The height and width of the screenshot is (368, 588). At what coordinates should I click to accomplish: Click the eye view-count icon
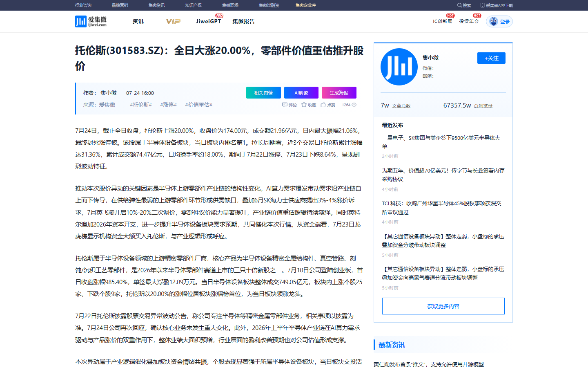pyautogui.click(x=354, y=105)
